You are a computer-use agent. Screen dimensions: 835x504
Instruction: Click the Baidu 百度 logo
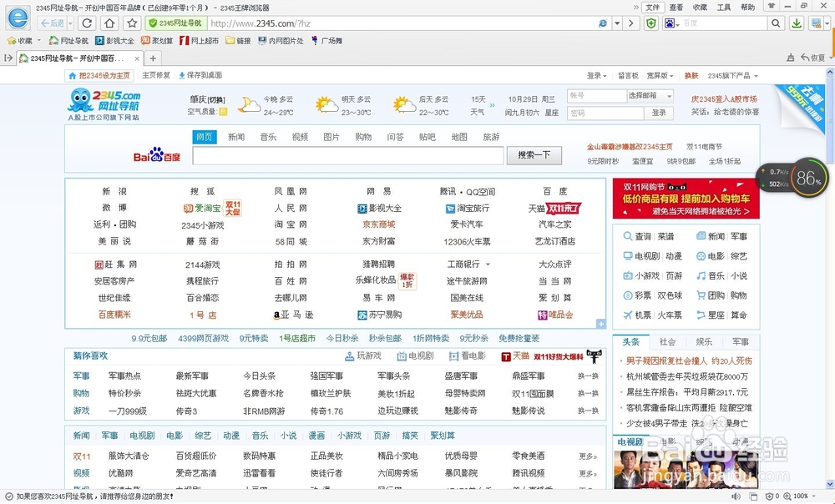tap(157, 155)
